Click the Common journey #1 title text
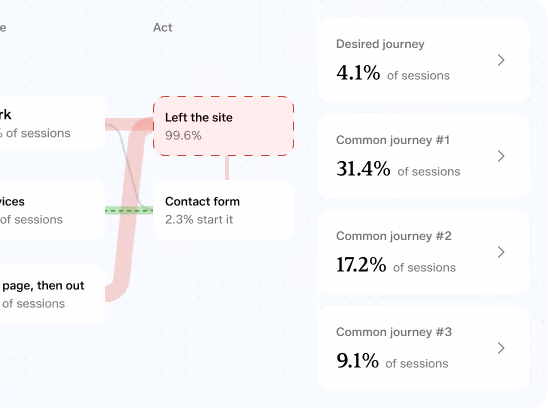This screenshot has height=408, width=548. pos(393,140)
